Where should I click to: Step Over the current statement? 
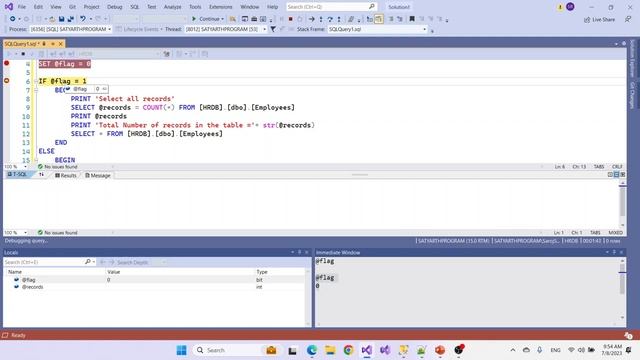pyautogui.click(x=330, y=19)
